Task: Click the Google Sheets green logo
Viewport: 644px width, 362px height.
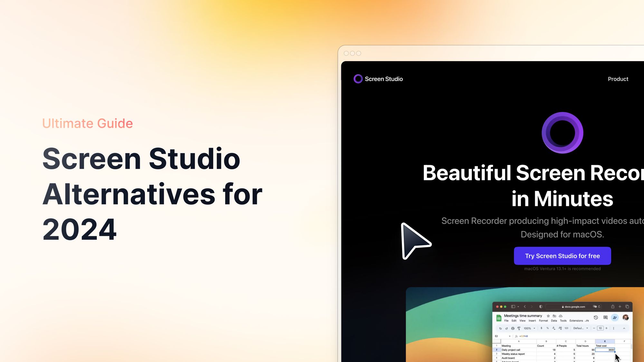Action: point(499,318)
